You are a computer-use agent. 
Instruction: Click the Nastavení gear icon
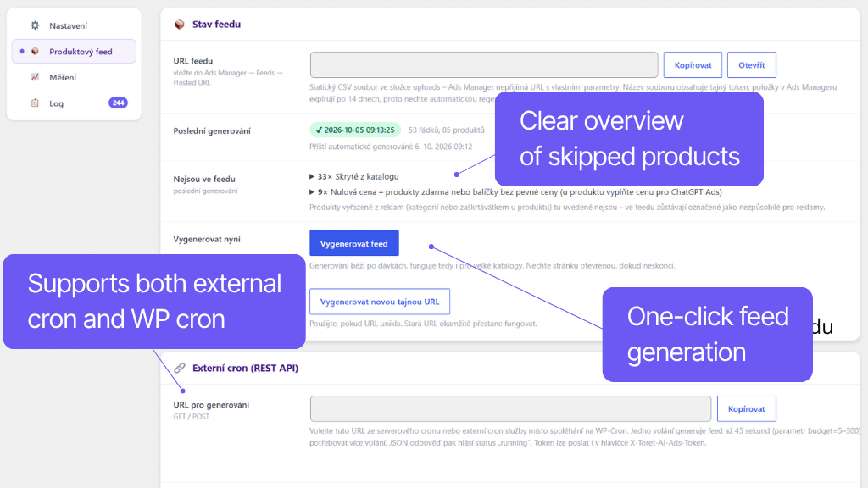(35, 25)
